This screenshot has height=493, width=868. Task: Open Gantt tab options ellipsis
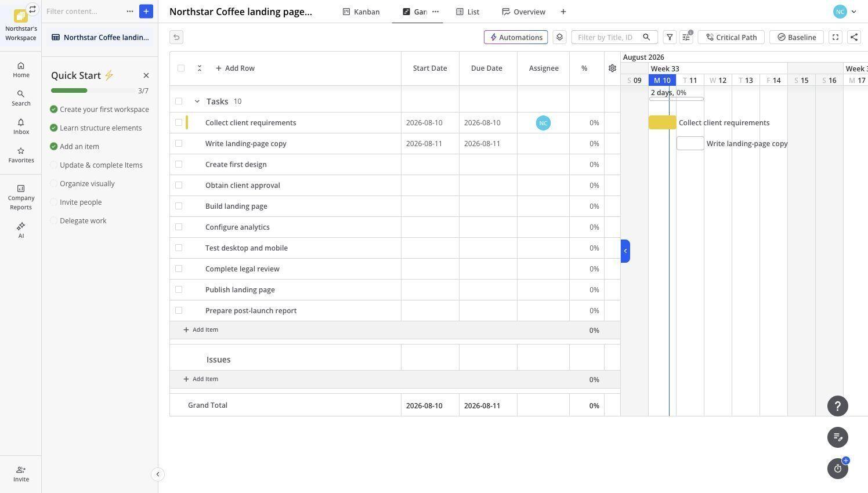435,12
